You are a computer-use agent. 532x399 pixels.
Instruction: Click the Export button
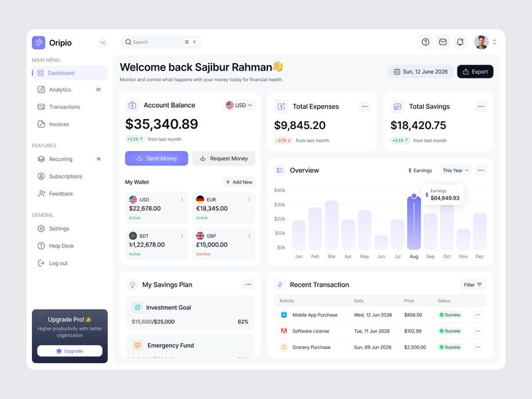point(475,71)
